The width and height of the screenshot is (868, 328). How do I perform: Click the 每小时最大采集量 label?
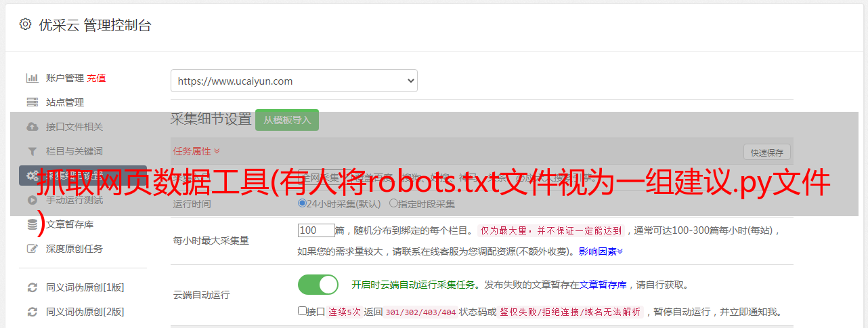coord(211,240)
